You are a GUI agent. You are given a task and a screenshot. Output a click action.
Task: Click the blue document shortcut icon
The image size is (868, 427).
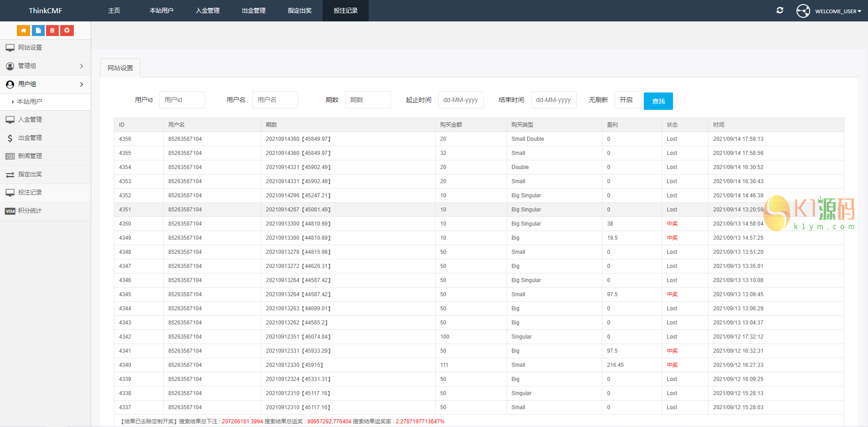click(x=38, y=31)
